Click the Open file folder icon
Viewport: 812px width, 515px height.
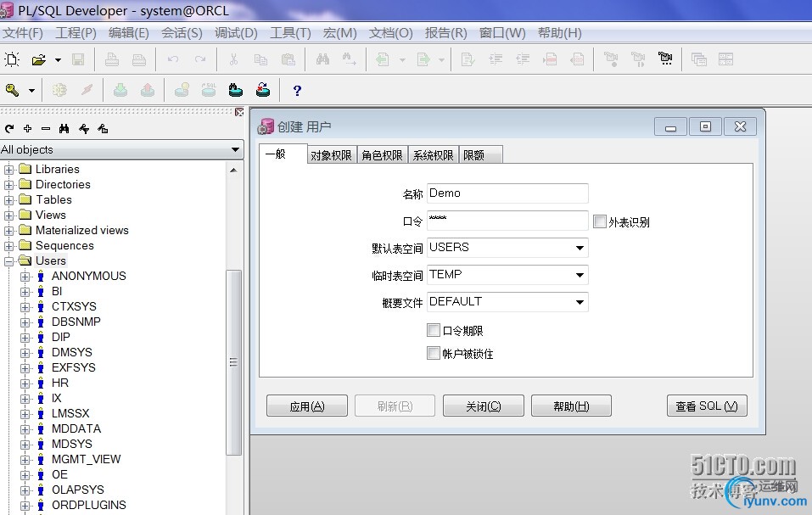point(39,59)
